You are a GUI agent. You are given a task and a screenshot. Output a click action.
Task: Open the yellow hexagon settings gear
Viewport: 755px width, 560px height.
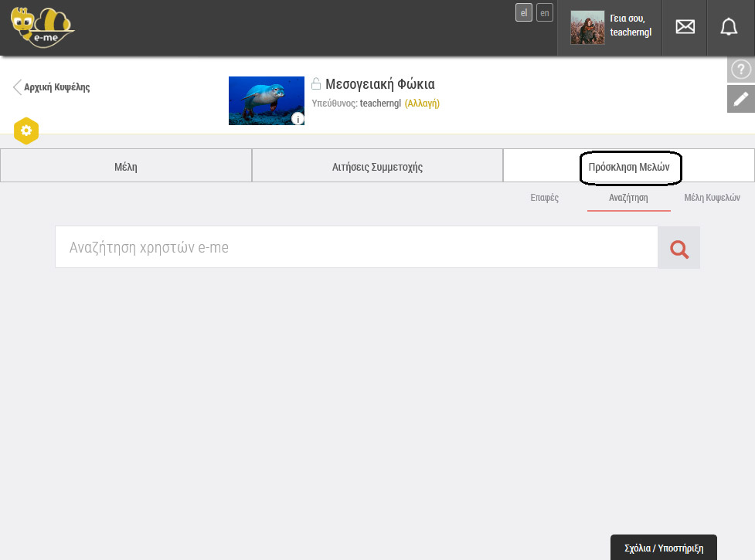pyautogui.click(x=26, y=131)
